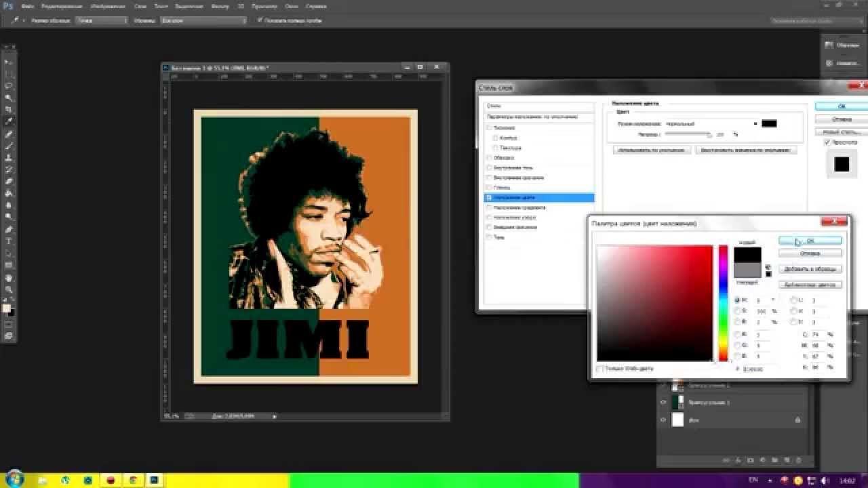Select the Dodge tool
Viewport: 868px width, 488px height.
9,216
